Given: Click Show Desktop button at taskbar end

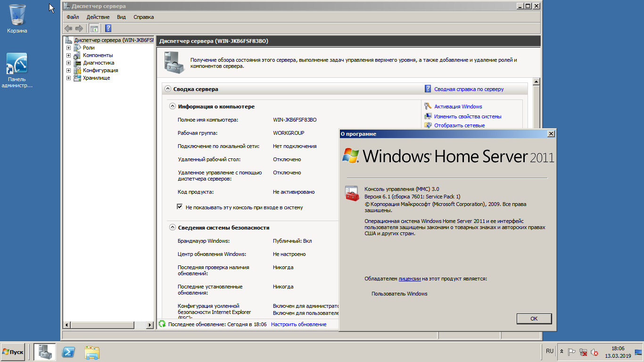Looking at the screenshot, I should point(638,352).
